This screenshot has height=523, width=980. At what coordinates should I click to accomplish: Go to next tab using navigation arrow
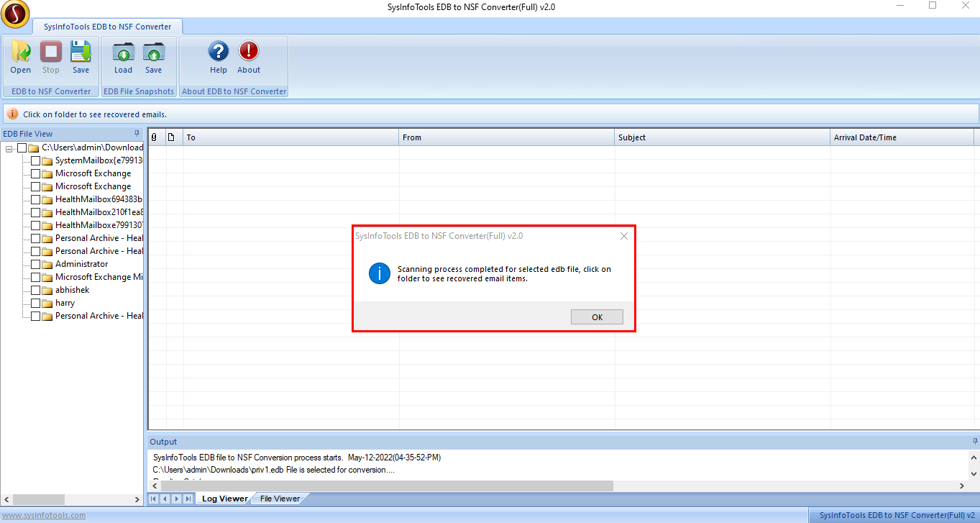(x=176, y=499)
